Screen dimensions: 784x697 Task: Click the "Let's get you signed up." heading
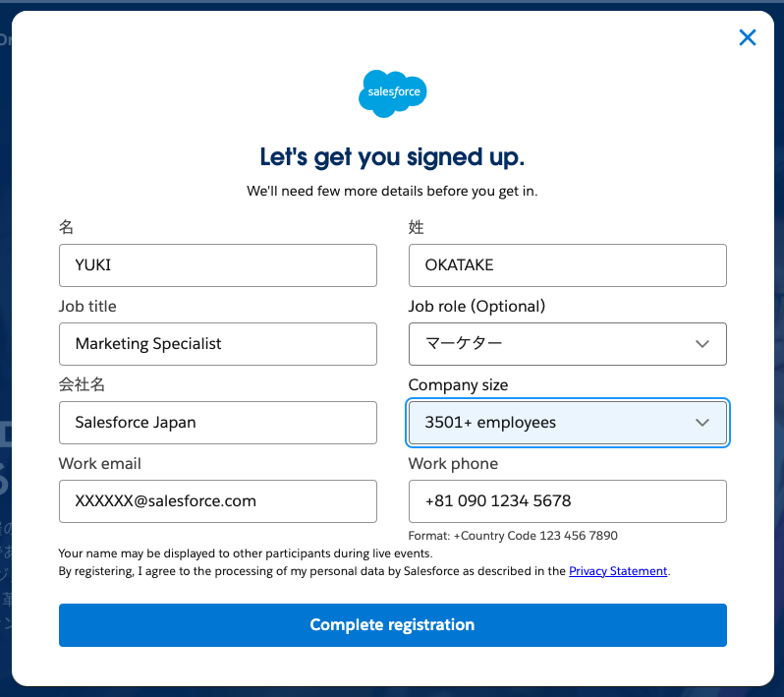pos(392,157)
